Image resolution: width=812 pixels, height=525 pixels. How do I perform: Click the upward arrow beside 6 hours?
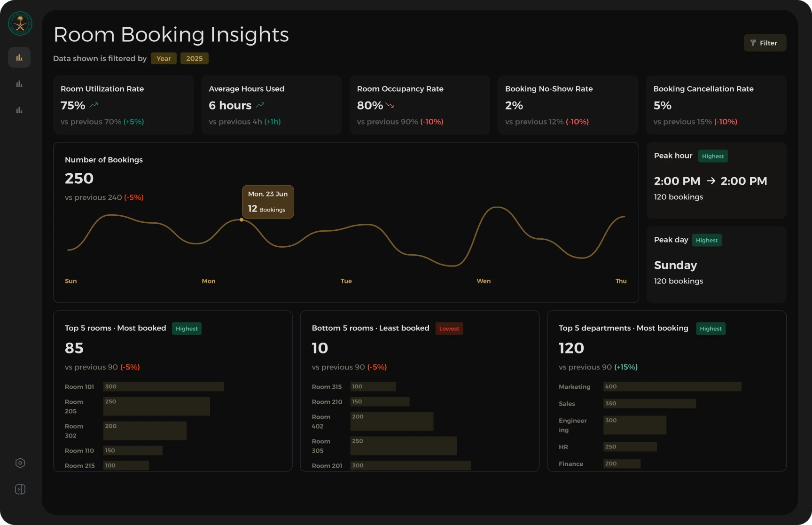coord(260,105)
